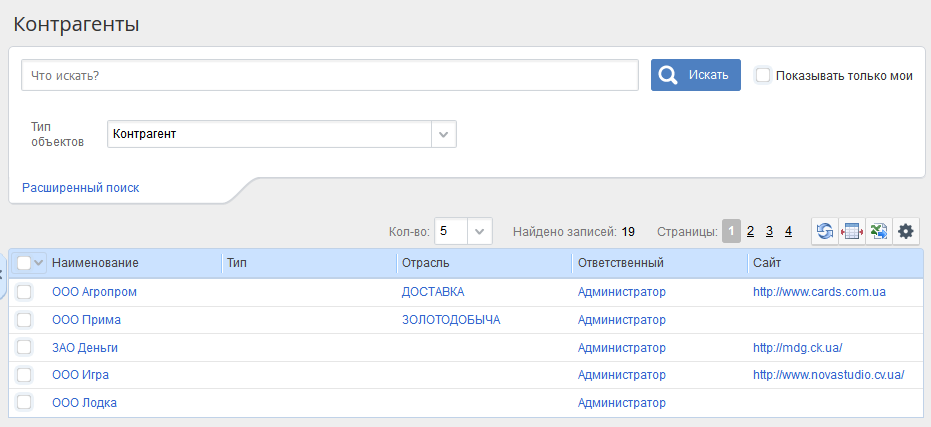Click the ЗОЛОТОДОБЫЧА industry link
The width and height of the screenshot is (931, 427).
click(451, 320)
